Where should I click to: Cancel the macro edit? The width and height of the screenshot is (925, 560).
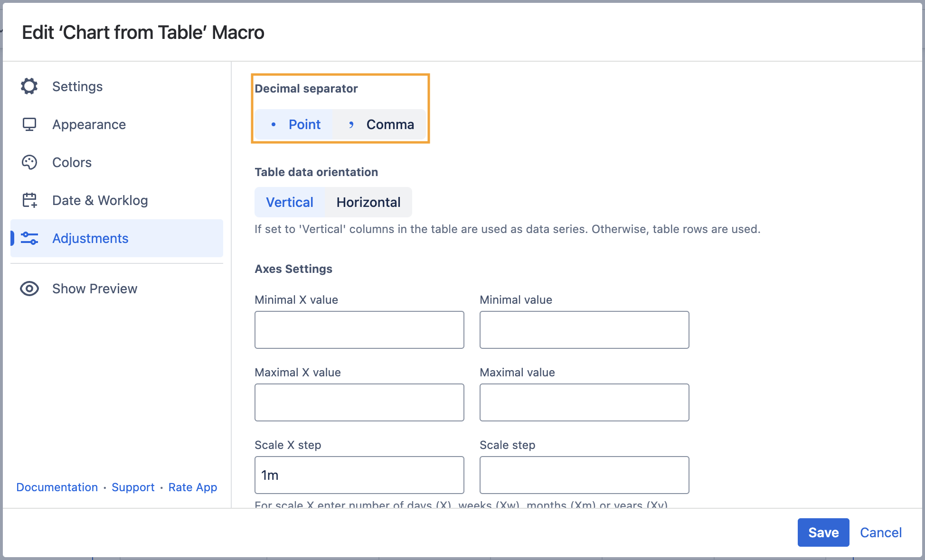click(880, 532)
